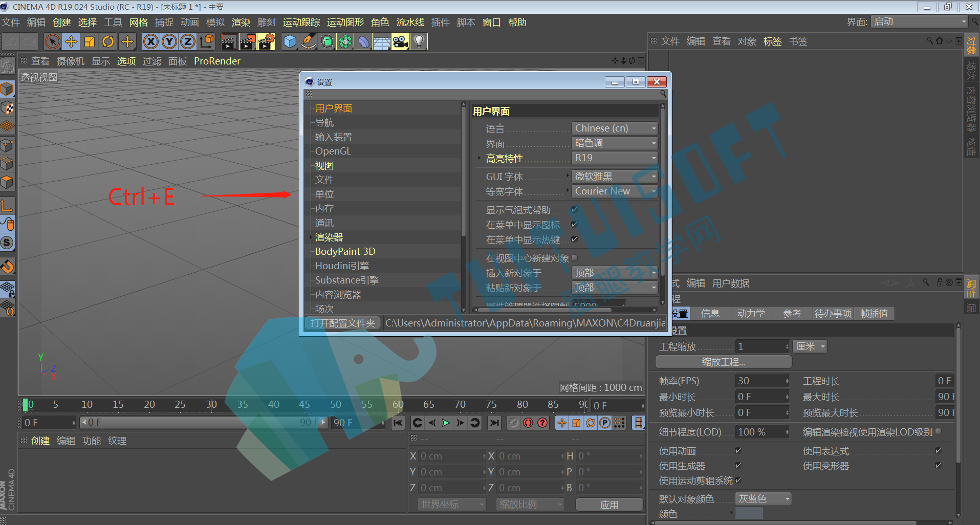
Task: Switch to the 动力学 tab in attributes
Action: pos(751,314)
